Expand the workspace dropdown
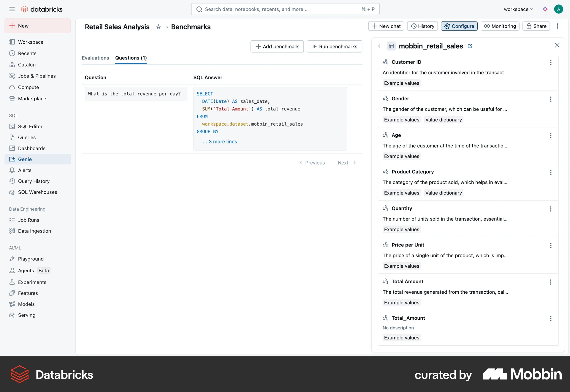Viewport: 570px width, 392px height. coord(518,9)
